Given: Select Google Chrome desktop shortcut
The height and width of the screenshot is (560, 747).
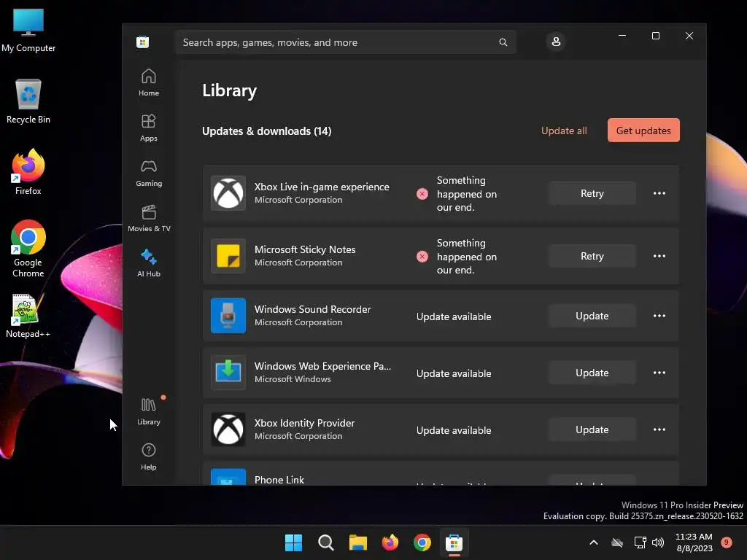Looking at the screenshot, I should pos(28,249).
